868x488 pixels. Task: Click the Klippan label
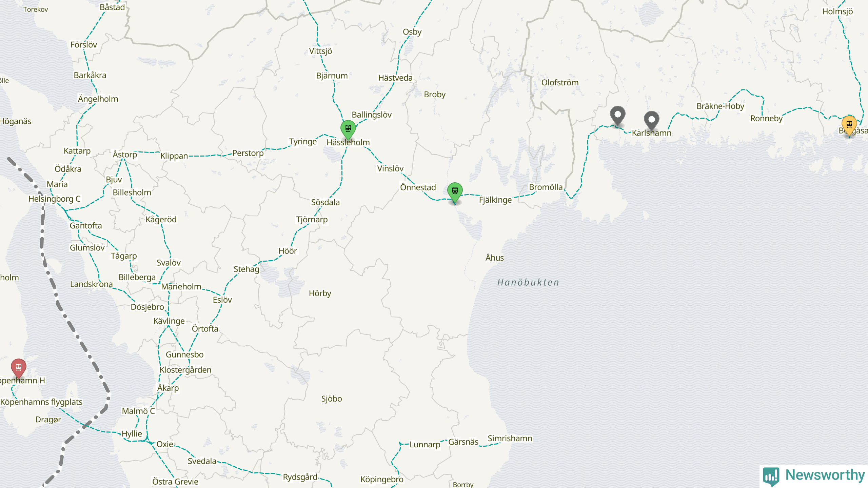click(174, 156)
